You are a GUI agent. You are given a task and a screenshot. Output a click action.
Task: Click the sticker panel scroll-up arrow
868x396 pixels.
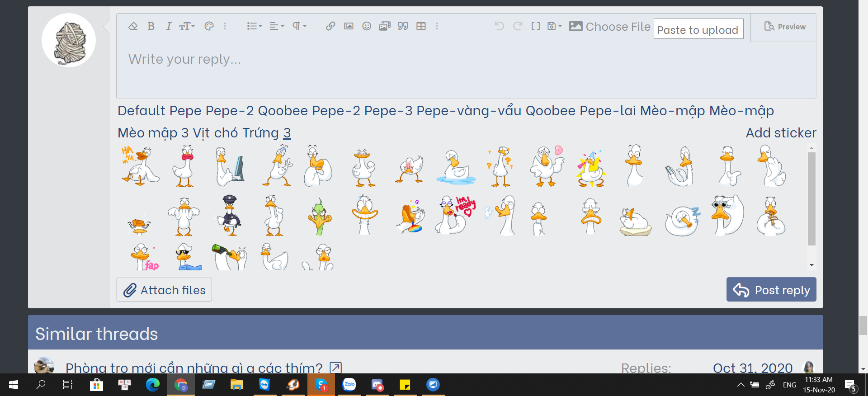(x=811, y=148)
